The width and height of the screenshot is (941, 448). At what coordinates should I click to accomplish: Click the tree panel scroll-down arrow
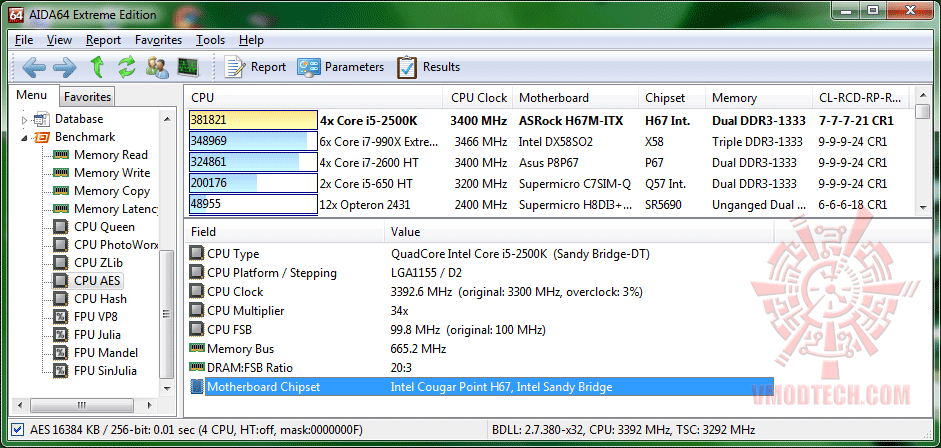pos(167,388)
